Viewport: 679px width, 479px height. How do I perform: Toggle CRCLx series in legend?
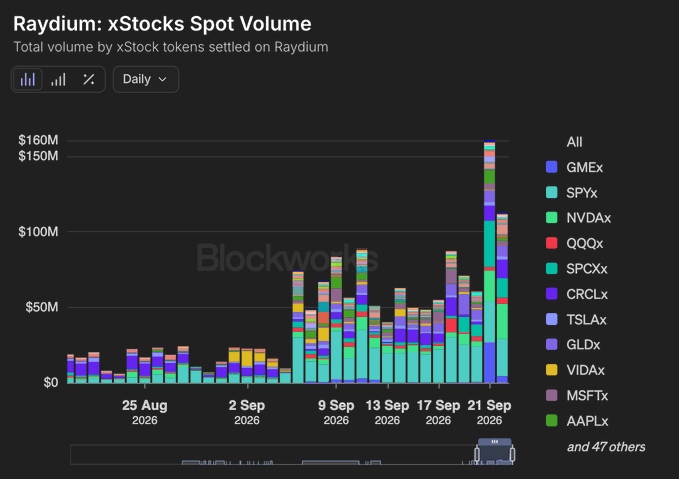tap(576, 294)
